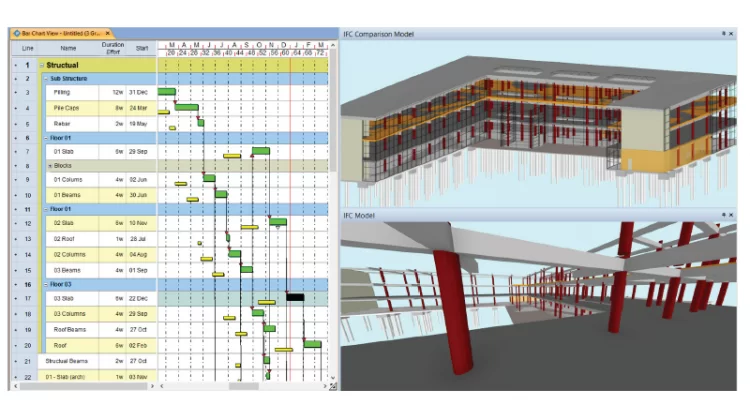
Task: Select line number 14 row header
Action: click(x=27, y=255)
